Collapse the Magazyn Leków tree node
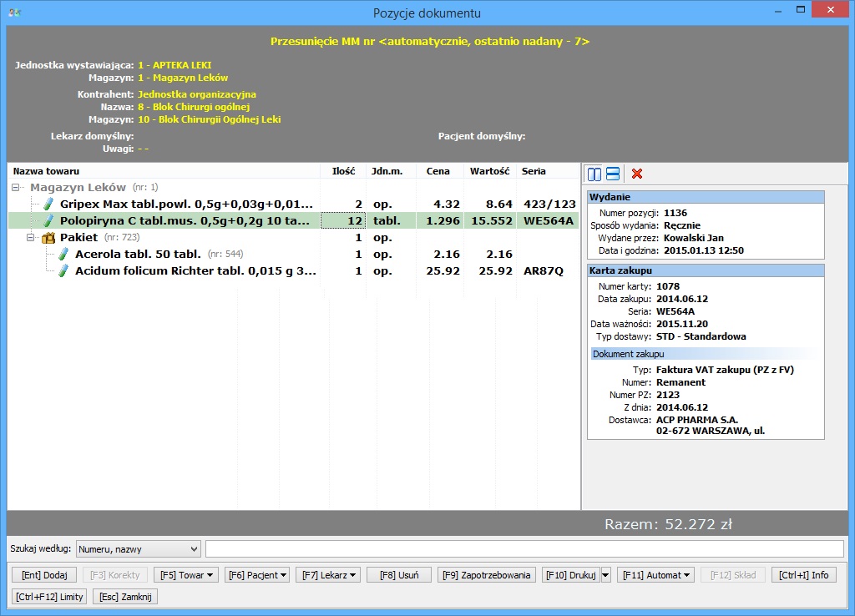The image size is (855, 616). click(x=17, y=188)
